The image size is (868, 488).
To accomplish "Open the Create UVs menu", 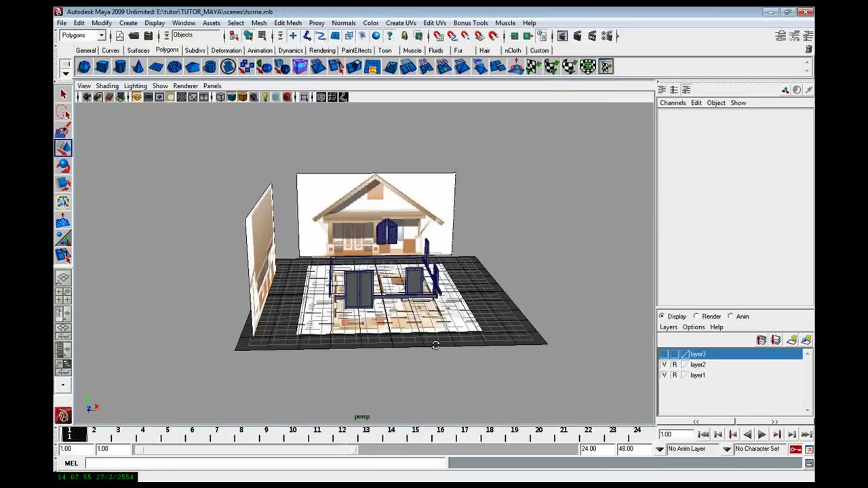I will pos(401,23).
